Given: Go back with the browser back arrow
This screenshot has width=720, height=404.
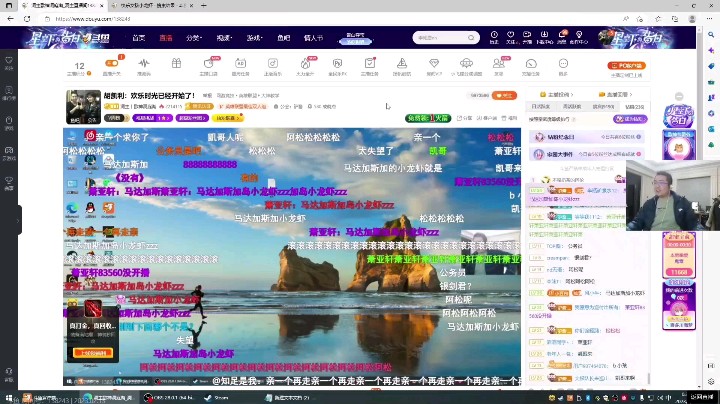Looking at the screenshot, I should pyautogui.click(x=10, y=19).
